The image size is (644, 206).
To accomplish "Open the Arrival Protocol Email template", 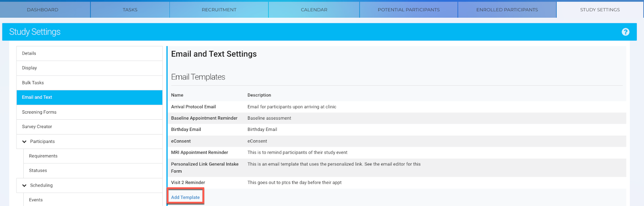I will (x=396, y=107).
